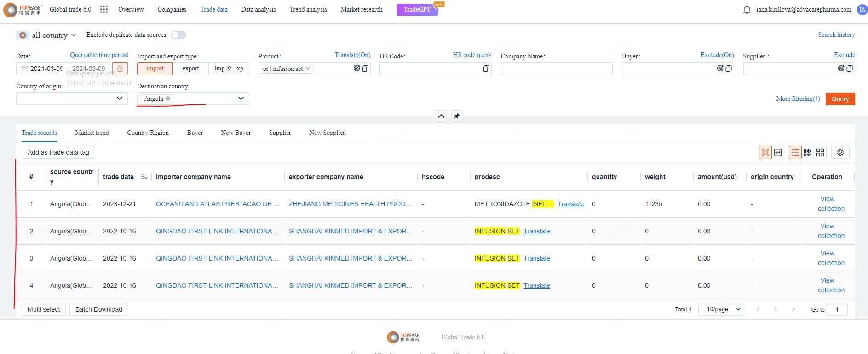This screenshot has height=354, width=868.
Task: Open the Destination country dropdown arrow
Action: 241,99
